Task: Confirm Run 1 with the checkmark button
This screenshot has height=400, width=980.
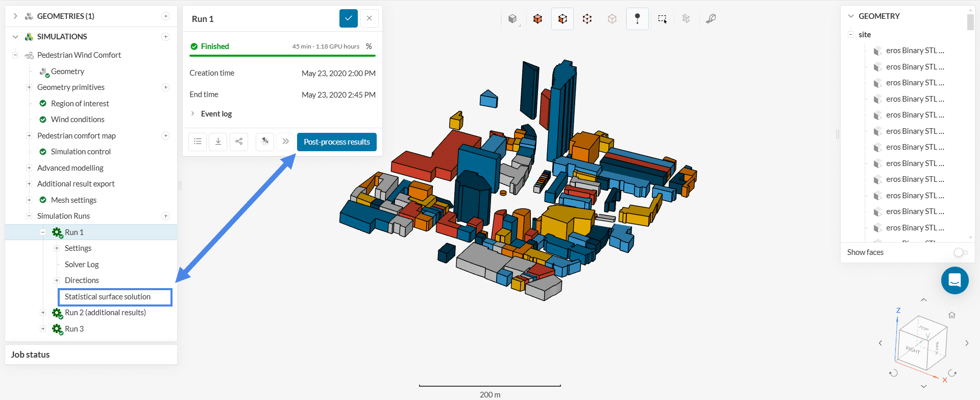Action: coord(348,18)
